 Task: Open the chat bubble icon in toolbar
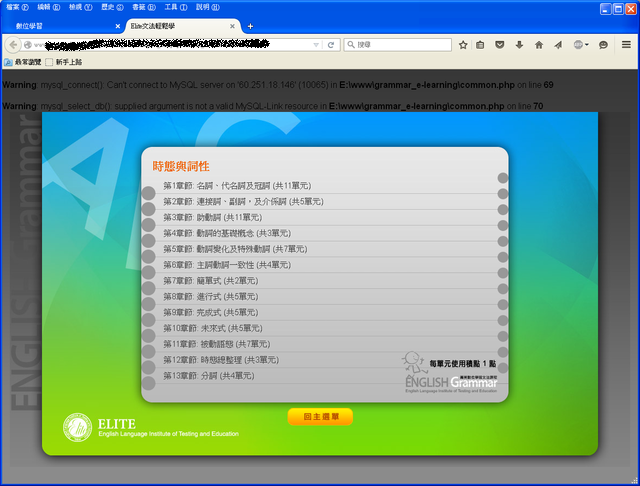[x=604, y=45]
